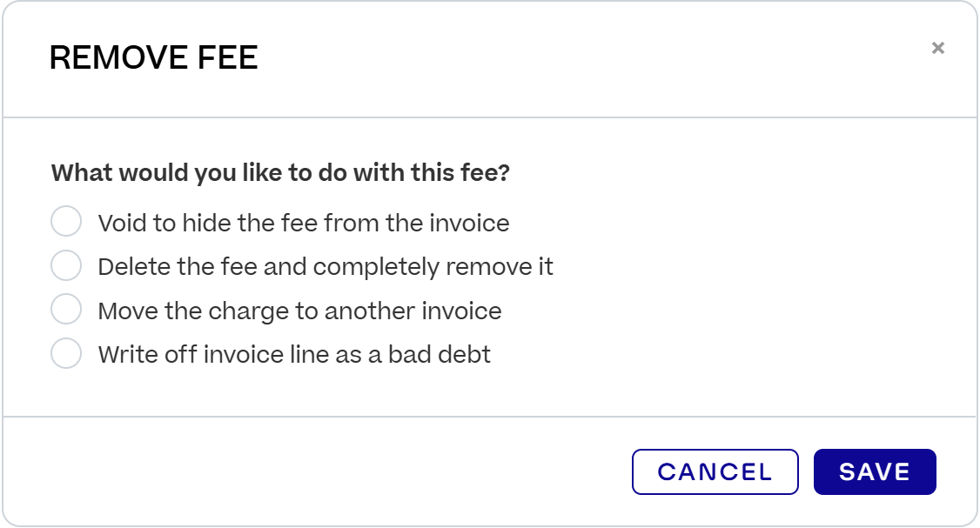Select the Write off as bad debt radio

pos(66,354)
